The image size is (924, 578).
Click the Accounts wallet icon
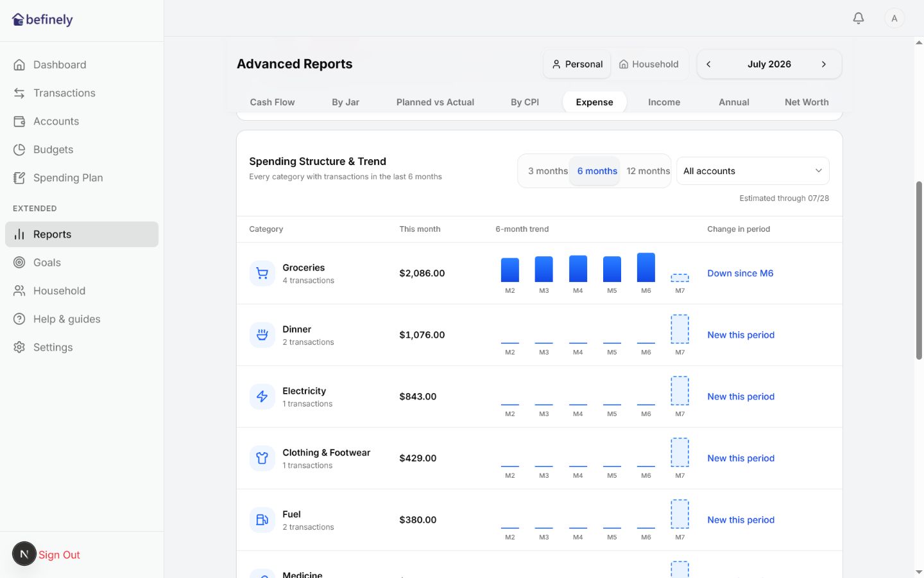[19, 121]
